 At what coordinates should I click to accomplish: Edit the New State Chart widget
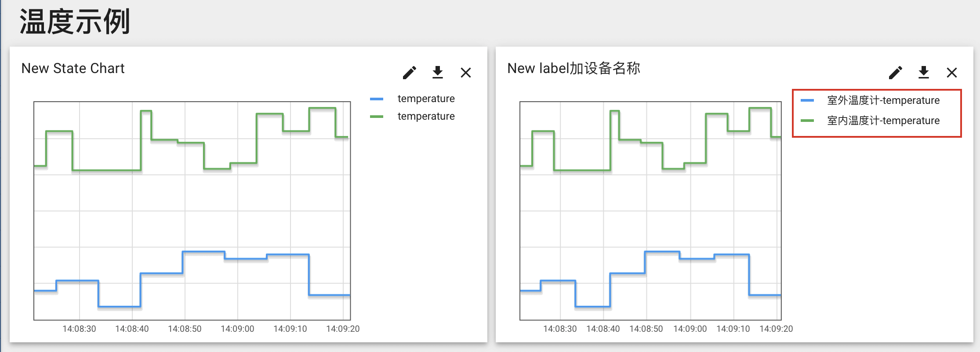click(x=410, y=73)
